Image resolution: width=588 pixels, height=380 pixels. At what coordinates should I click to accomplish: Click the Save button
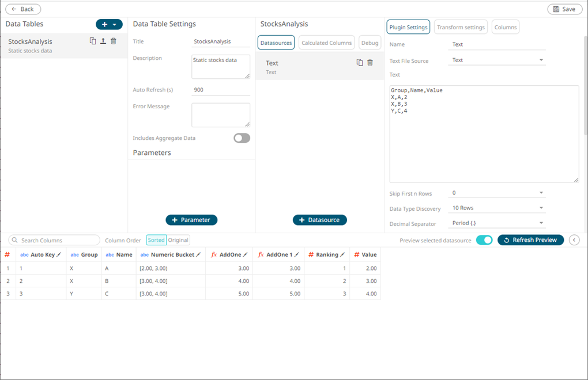pos(564,9)
